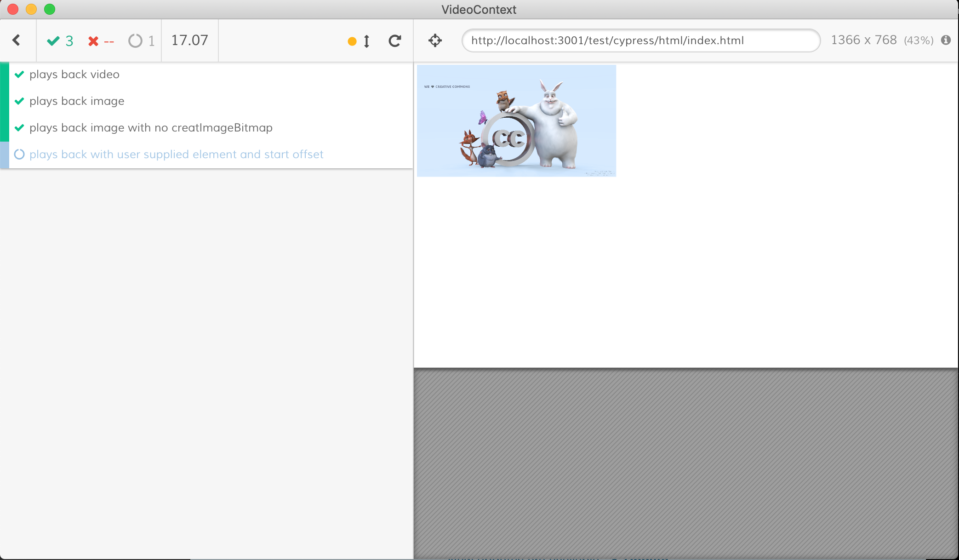This screenshot has height=560, width=959.
Task: Click the green fullscreen window button
Action: pyautogui.click(x=50, y=9)
